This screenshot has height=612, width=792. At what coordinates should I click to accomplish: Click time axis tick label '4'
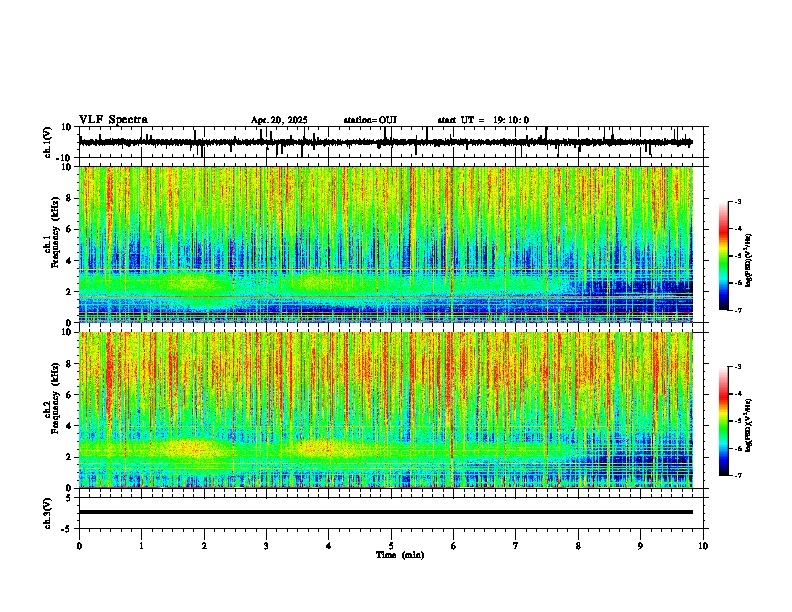pyautogui.click(x=329, y=546)
